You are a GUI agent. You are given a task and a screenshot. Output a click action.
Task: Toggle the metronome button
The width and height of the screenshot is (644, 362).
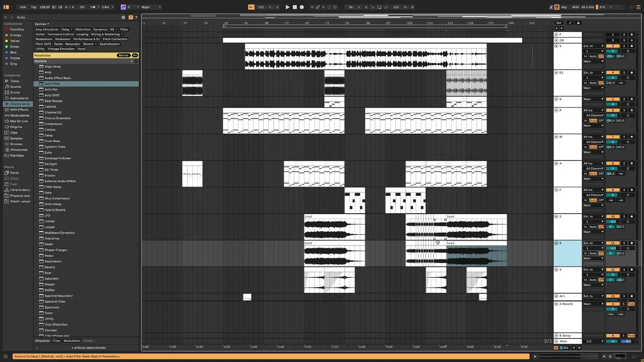(x=93, y=7)
